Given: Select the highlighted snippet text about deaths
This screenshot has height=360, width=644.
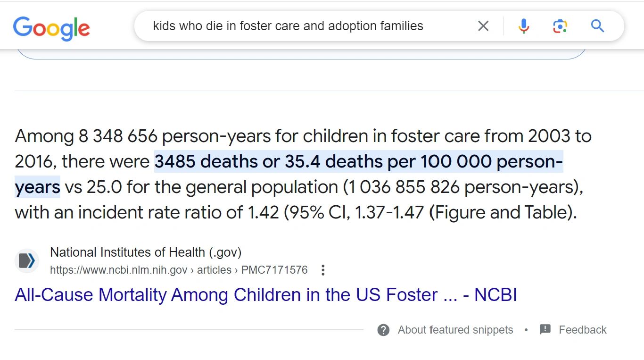Looking at the screenshot, I should (x=358, y=161).
